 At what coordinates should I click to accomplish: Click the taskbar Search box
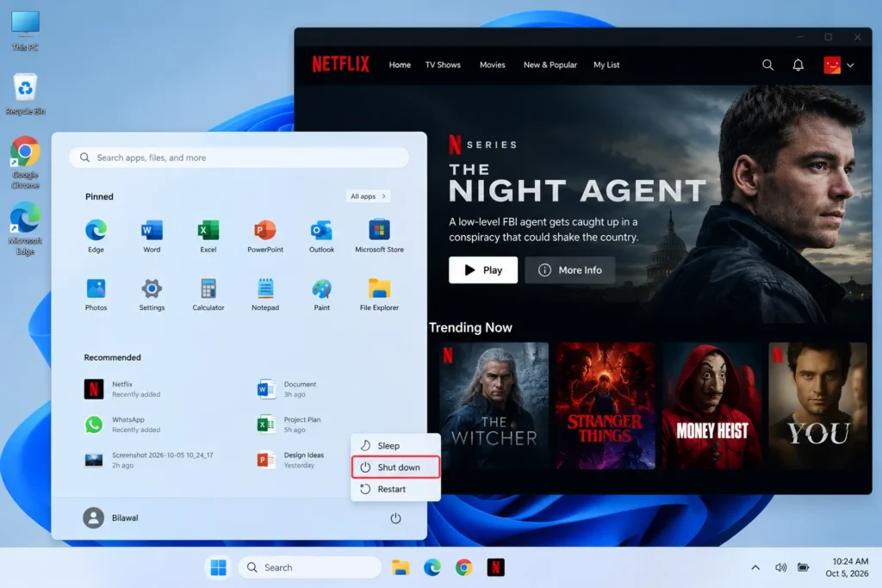310,567
